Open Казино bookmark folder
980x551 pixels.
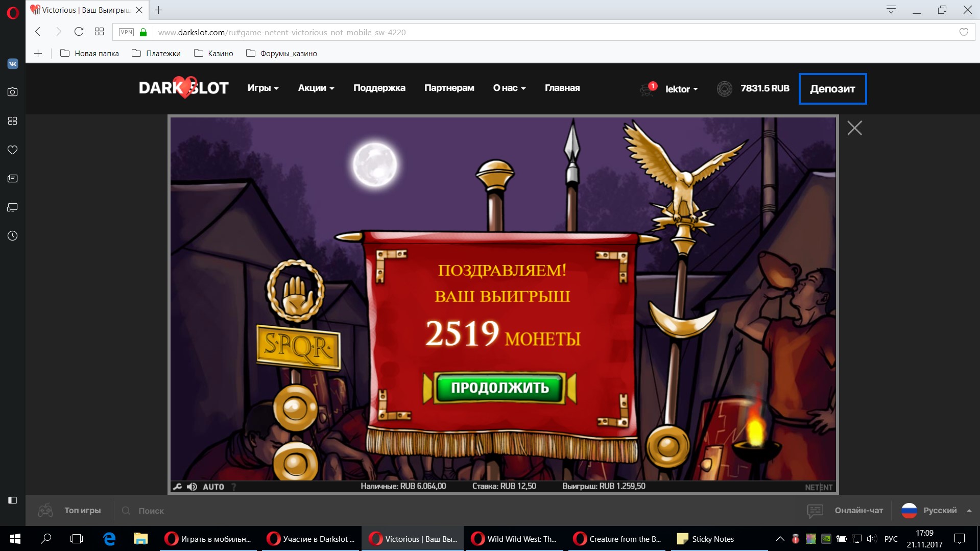click(x=213, y=53)
